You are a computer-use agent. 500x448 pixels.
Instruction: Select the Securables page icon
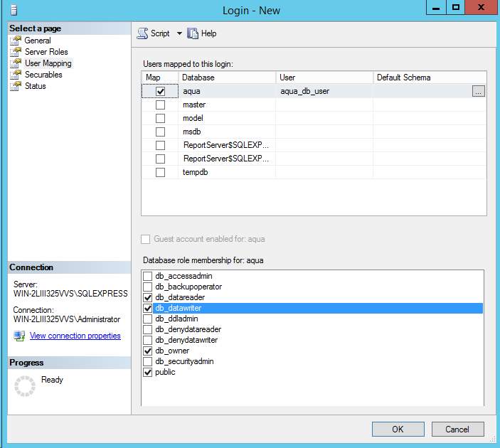coord(16,75)
